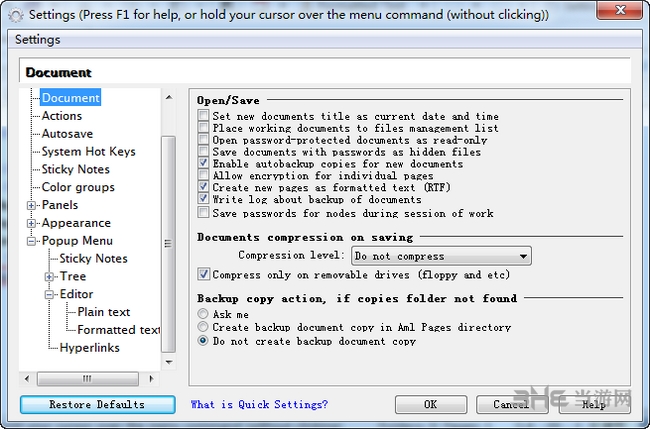Expand the Appearance tree node
The width and height of the screenshot is (650, 429).
(x=31, y=223)
